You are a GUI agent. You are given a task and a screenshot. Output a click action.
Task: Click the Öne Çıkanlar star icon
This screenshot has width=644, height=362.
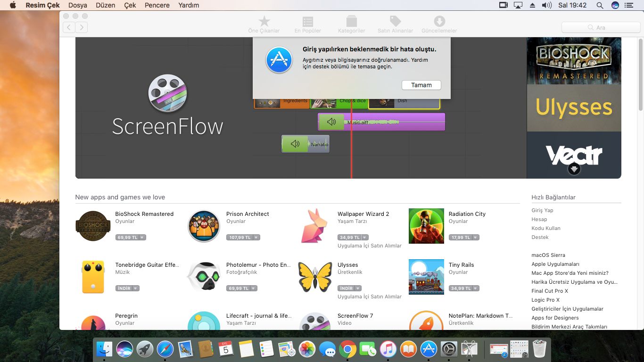pyautogui.click(x=264, y=22)
